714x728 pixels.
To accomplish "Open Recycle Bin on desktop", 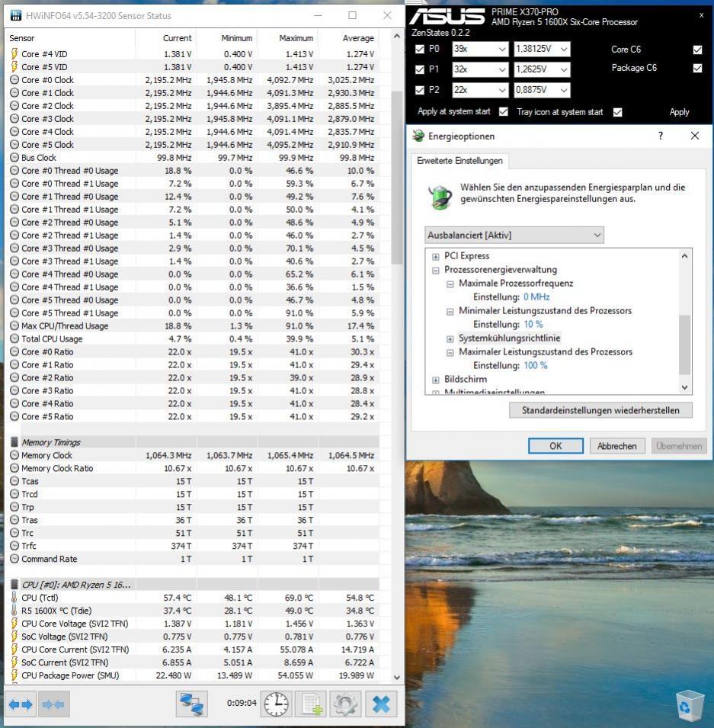I will click(x=690, y=706).
